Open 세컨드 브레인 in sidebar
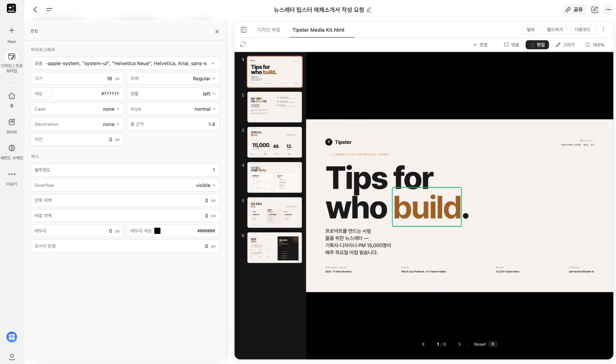The image size is (616, 364). (x=12, y=148)
